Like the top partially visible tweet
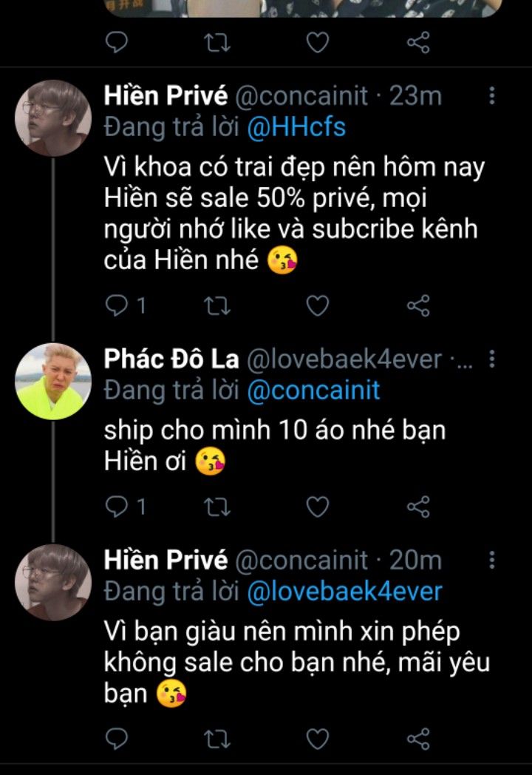Screen dimensions: 532x775 coord(318,43)
